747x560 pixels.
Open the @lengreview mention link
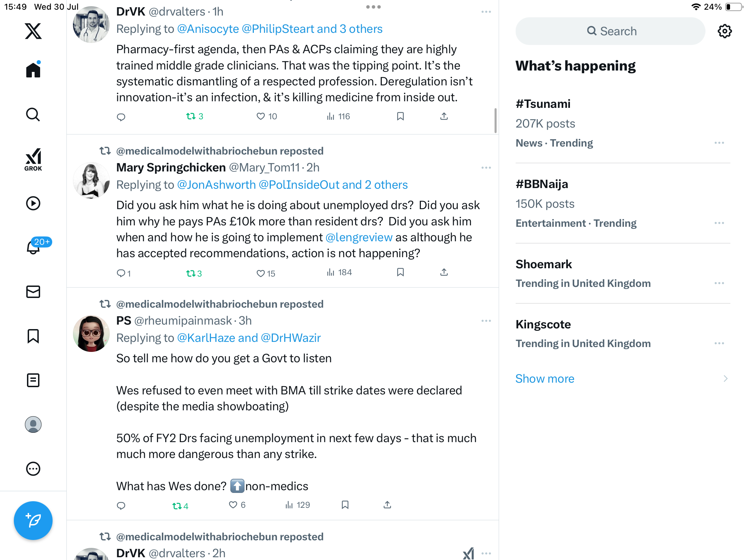pos(359,237)
